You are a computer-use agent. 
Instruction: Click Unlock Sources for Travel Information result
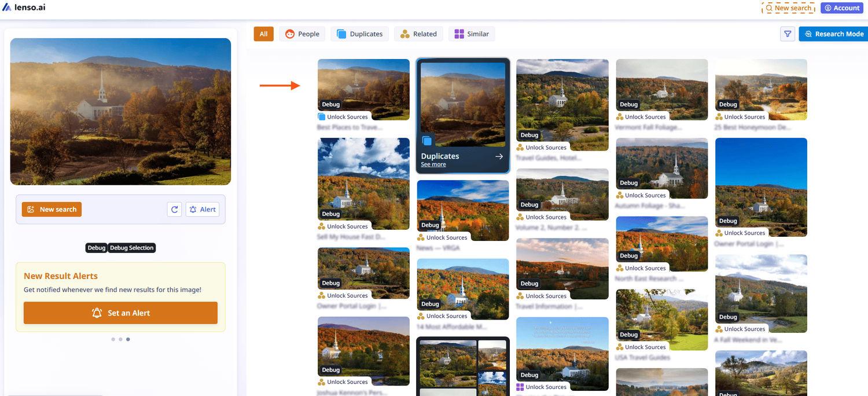[x=542, y=296]
